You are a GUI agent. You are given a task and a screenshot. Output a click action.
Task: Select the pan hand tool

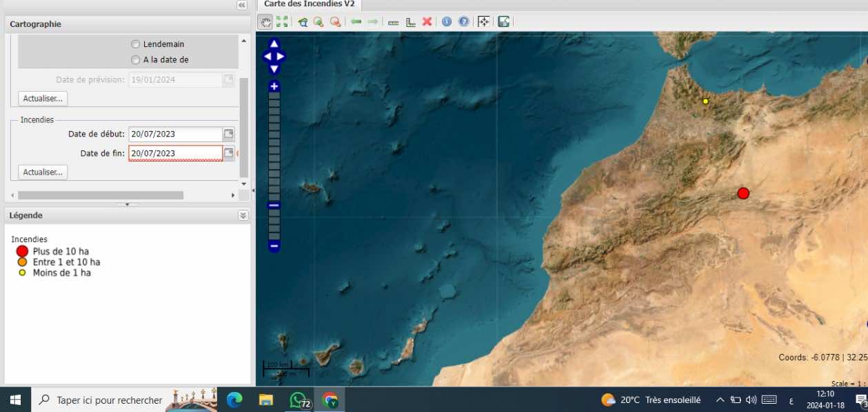(265, 22)
